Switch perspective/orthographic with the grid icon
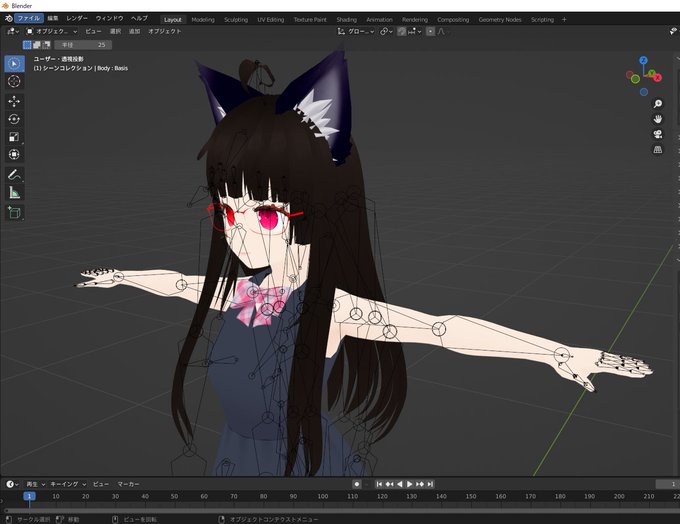The height and width of the screenshot is (524, 680). click(x=658, y=150)
